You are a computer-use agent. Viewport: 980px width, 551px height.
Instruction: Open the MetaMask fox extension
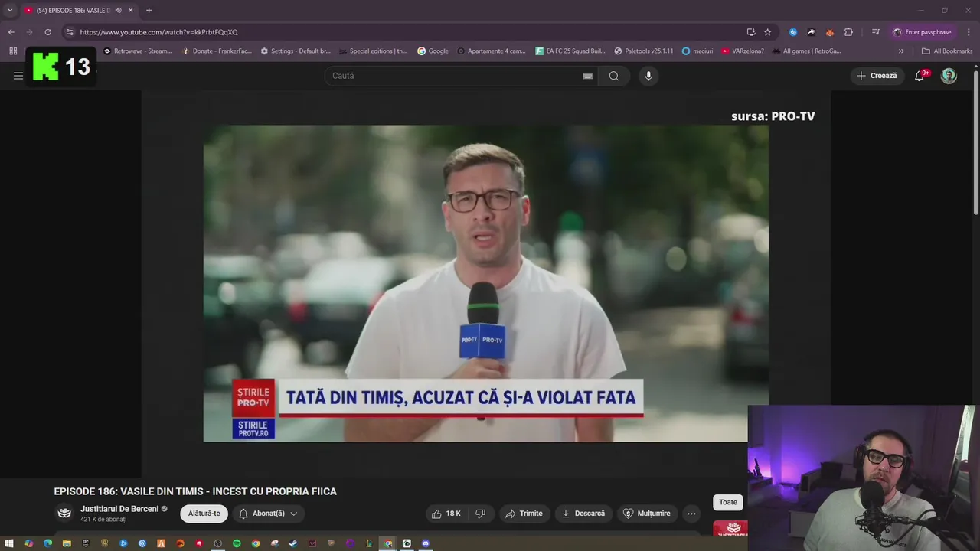(830, 32)
